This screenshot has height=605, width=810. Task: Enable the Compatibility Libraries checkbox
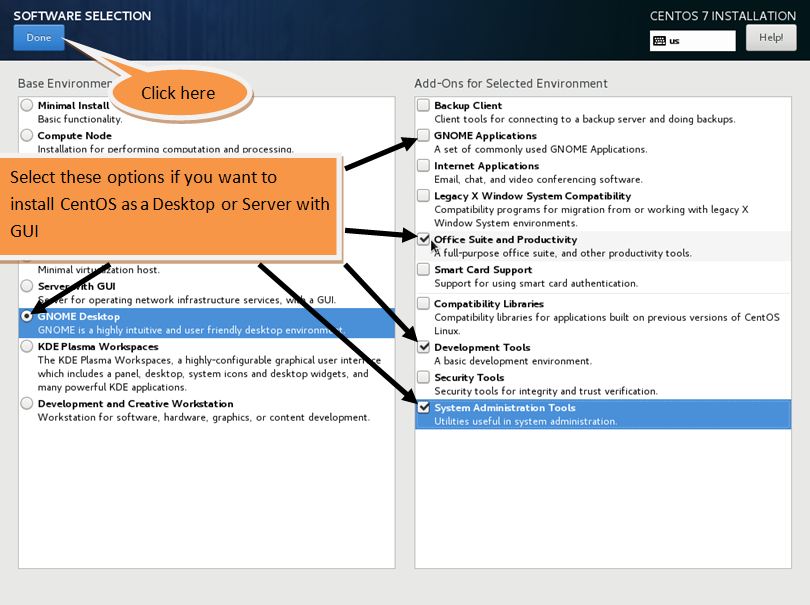(424, 303)
